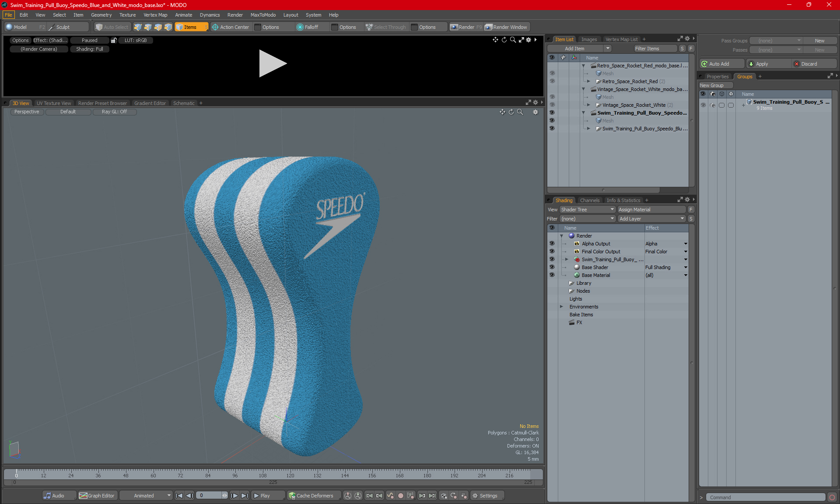This screenshot has height=504, width=840.
Task: Open Texture menu
Action: coord(127,15)
